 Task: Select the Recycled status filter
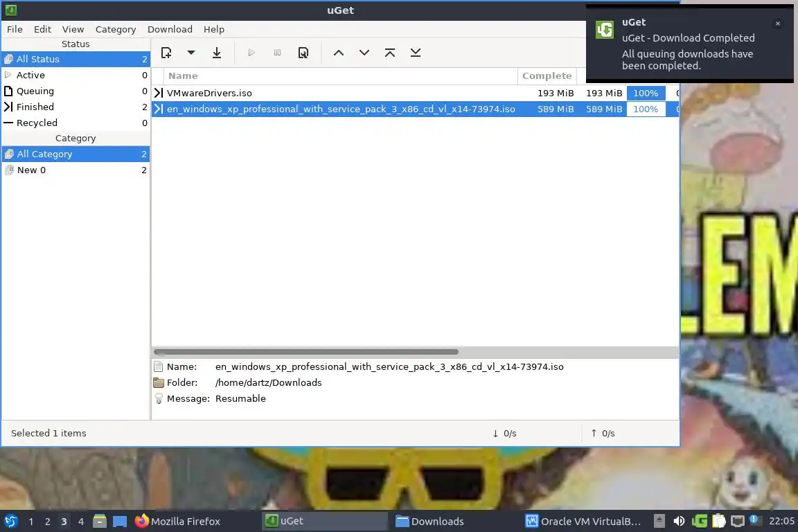point(76,123)
